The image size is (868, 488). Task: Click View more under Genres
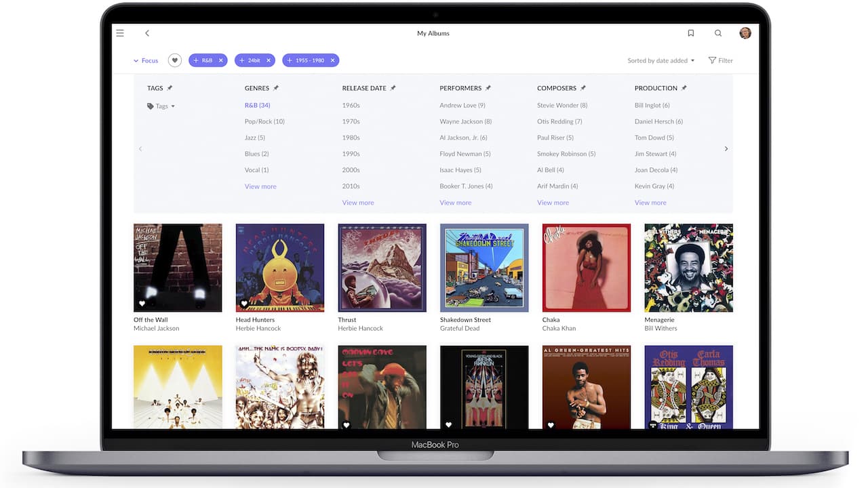(260, 186)
